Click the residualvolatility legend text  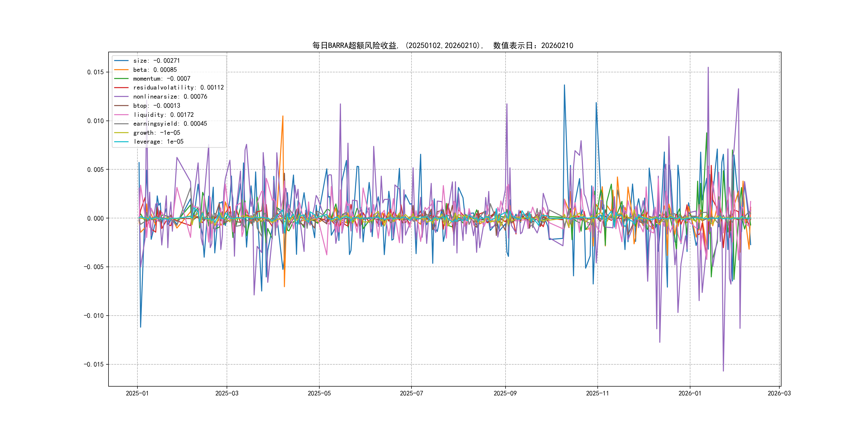[178, 88]
